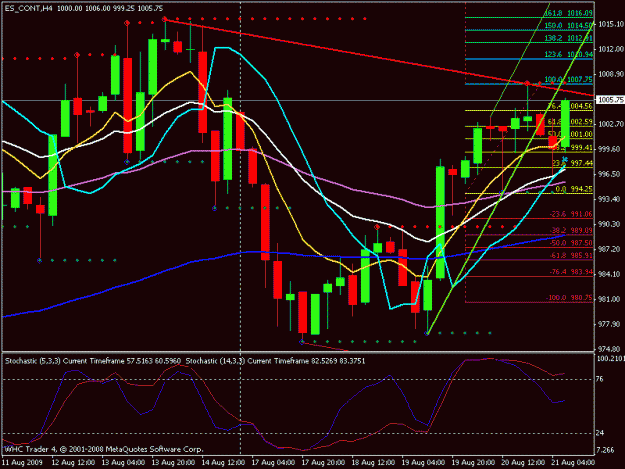This screenshot has width=625, height=469.
Task: Click the 993.40 price axis value
Action: tap(611, 199)
